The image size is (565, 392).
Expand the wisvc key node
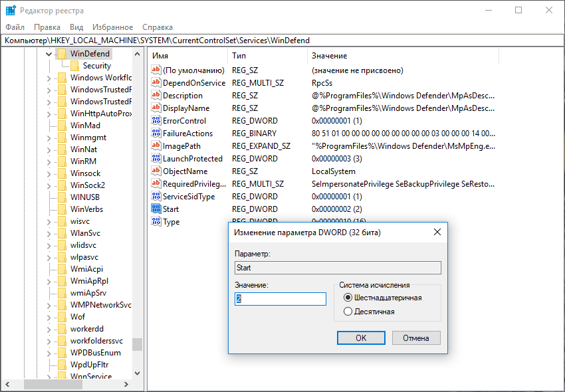49,222
